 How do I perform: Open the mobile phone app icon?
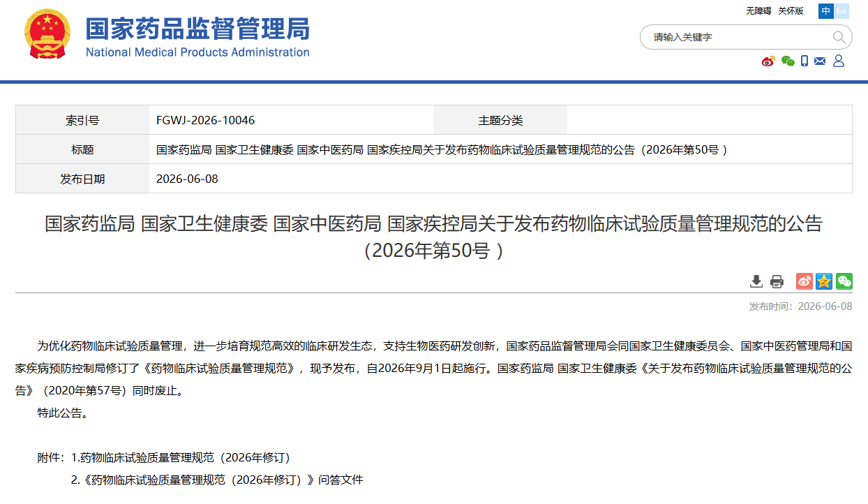(805, 61)
